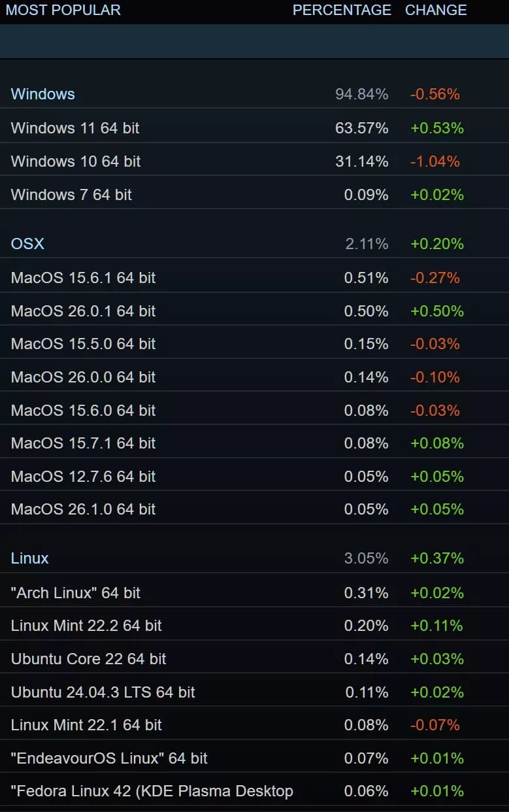509x812 pixels.
Task: Select the Windows 10 64 bit entry
Action: coord(76,161)
